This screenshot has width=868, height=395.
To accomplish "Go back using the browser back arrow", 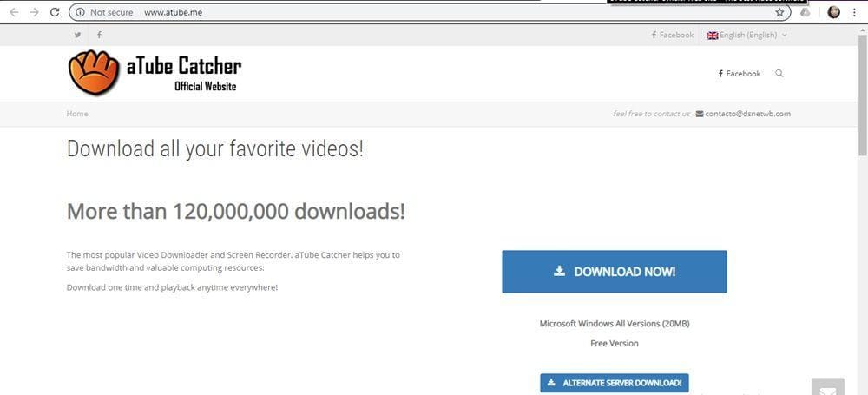I will tap(14, 13).
